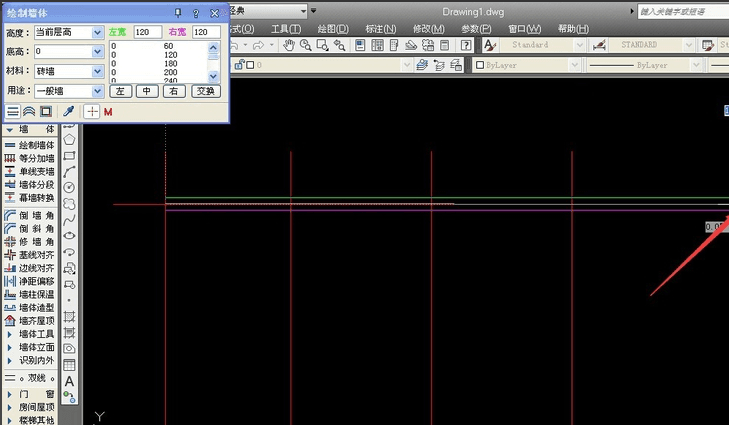Screen dimensions: 729x425
Task: Click the Dimension Style icon
Action: 599,45
